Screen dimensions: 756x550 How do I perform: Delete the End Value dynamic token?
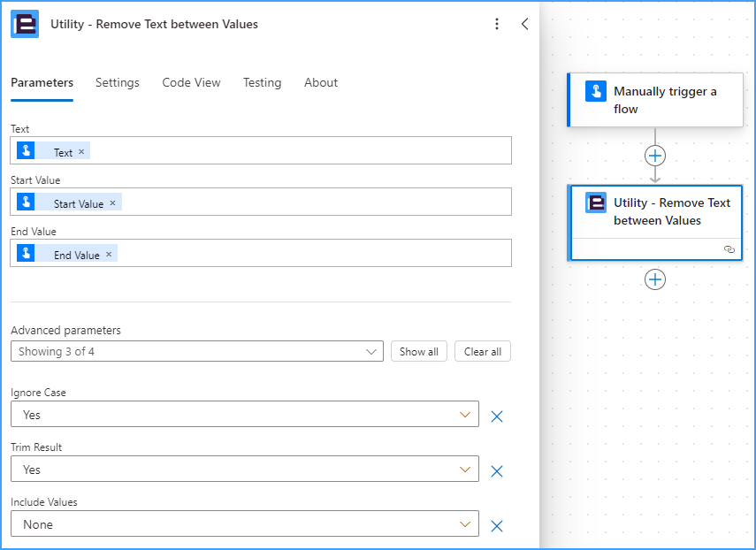(109, 254)
